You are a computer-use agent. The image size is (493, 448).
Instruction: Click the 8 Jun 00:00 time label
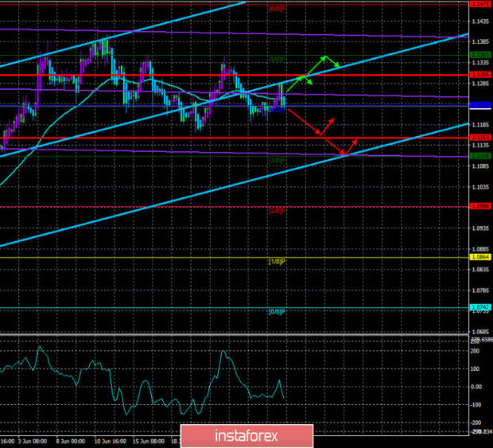[x=71, y=442]
